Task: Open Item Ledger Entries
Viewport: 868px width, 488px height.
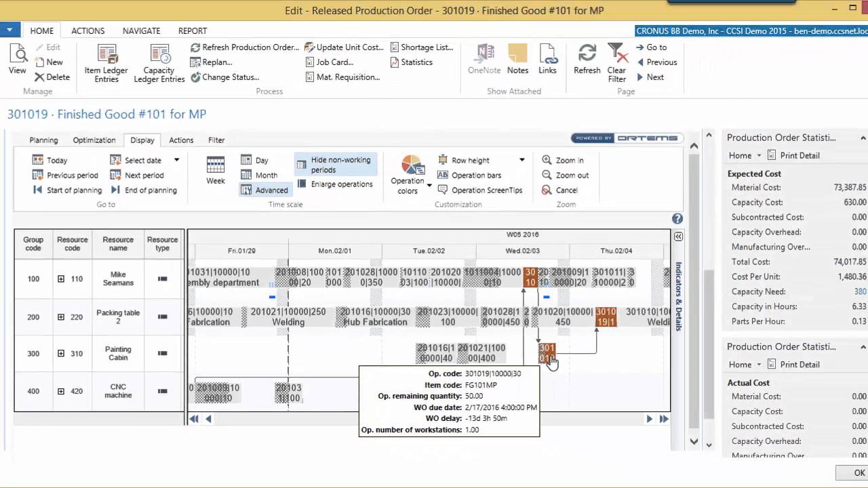Action: coord(106,64)
